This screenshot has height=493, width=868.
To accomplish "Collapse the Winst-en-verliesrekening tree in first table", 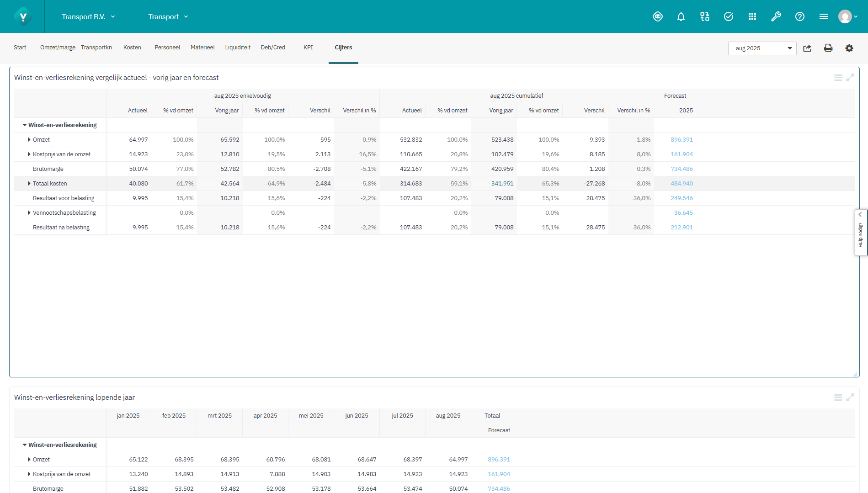I will [25, 125].
